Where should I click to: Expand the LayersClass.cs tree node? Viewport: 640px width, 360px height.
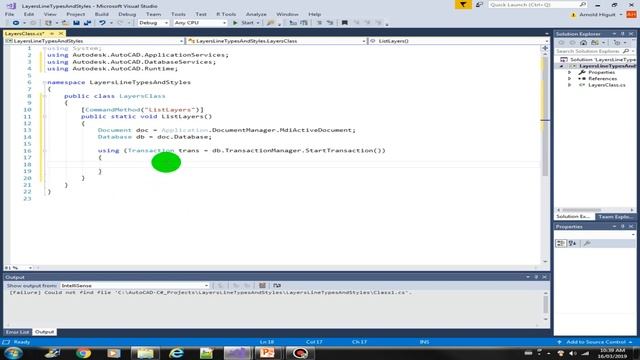click(570, 85)
